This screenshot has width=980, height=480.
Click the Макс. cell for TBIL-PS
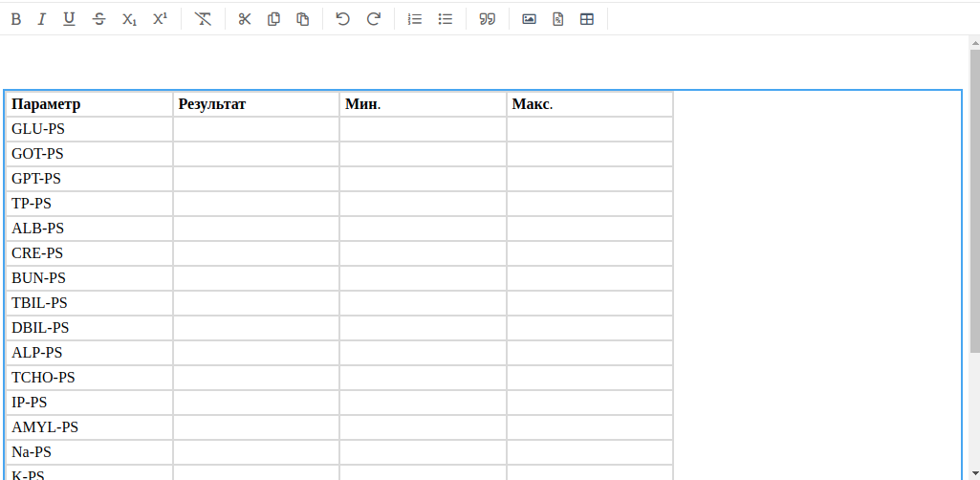pos(590,303)
